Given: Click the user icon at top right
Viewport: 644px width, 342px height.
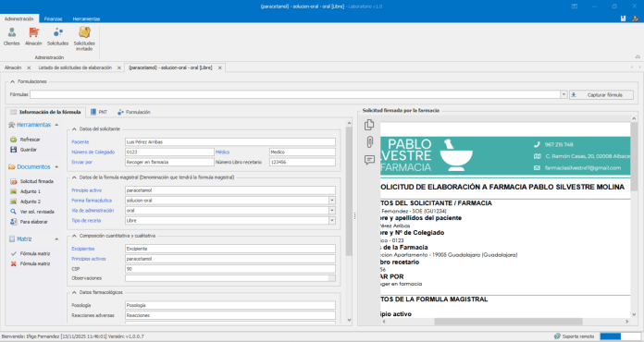Looking at the screenshot, I should pyautogui.click(x=636, y=18).
